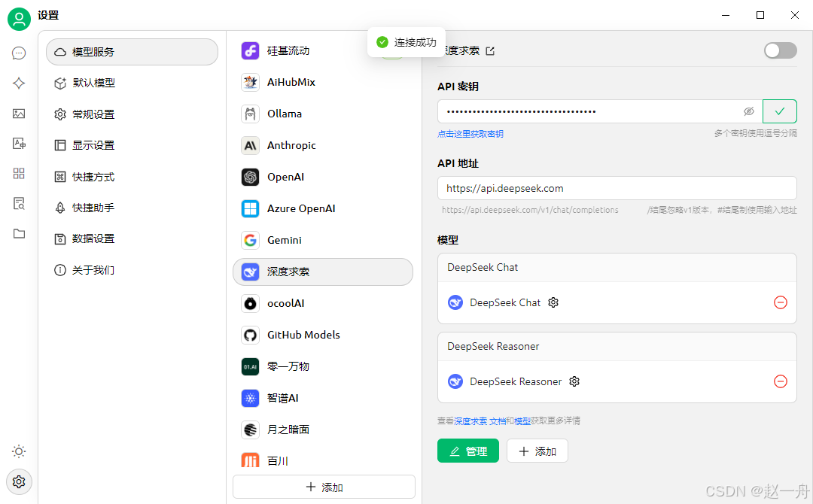Screen dimensions: 813x504
Task: Show the hidden API key
Action: 749,111
